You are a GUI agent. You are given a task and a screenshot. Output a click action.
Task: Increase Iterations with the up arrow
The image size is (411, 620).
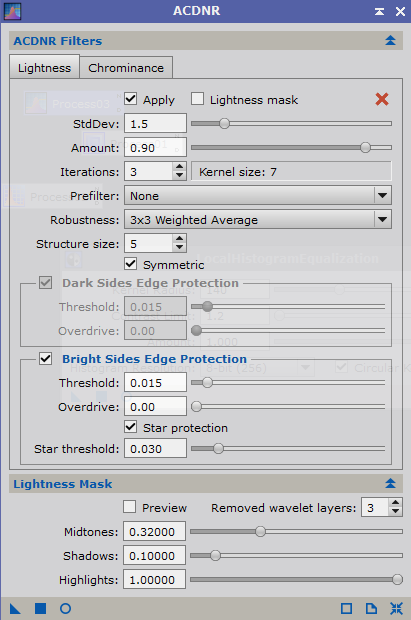click(180, 167)
